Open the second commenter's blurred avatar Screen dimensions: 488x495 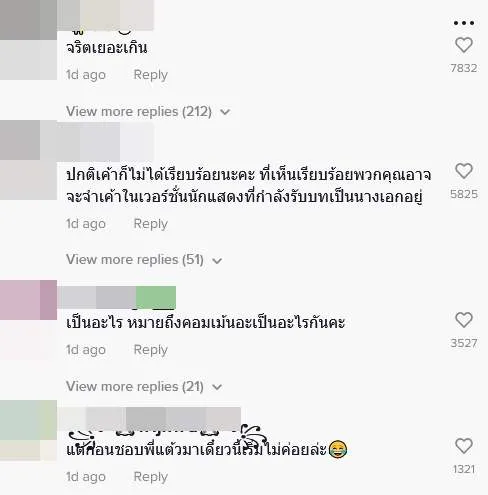click(28, 160)
